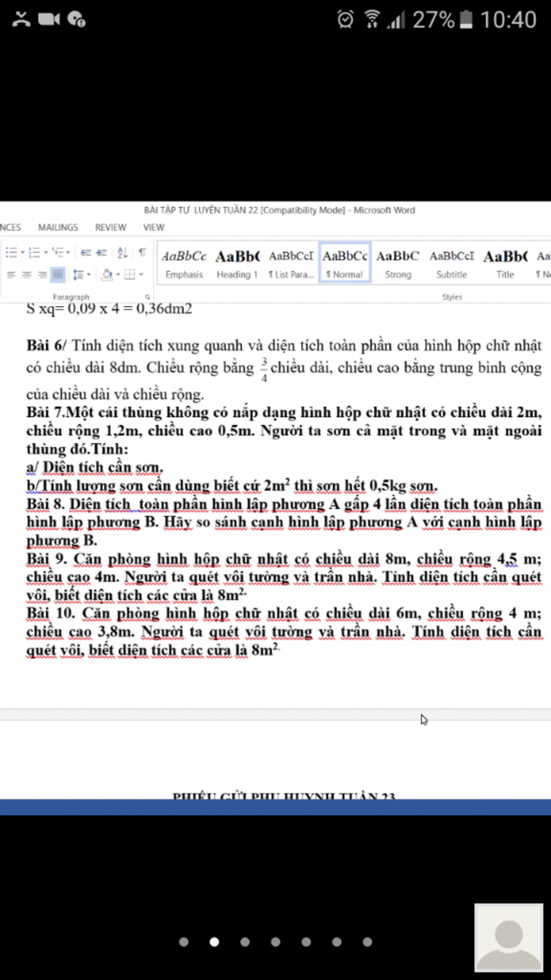The height and width of the screenshot is (980, 551).
Task: Select the second highlighted page dot
Action: pos(214,942)
